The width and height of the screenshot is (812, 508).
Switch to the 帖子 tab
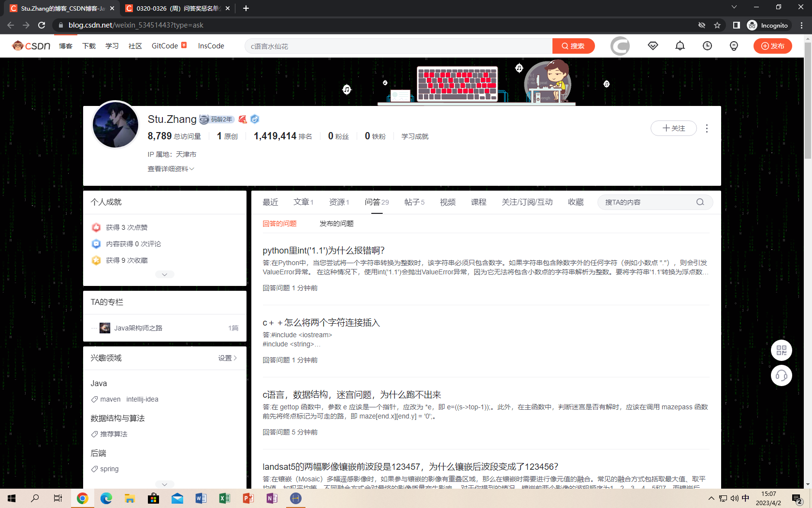tap(415, 202)
